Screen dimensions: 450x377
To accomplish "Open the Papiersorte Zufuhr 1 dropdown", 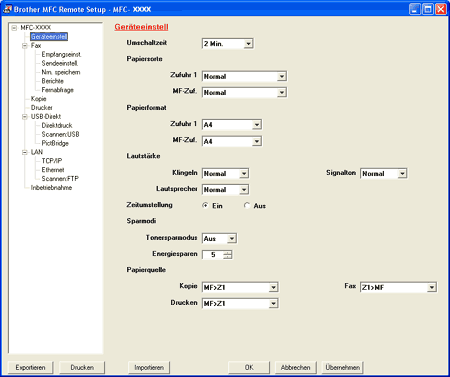I will pos(282,76).
